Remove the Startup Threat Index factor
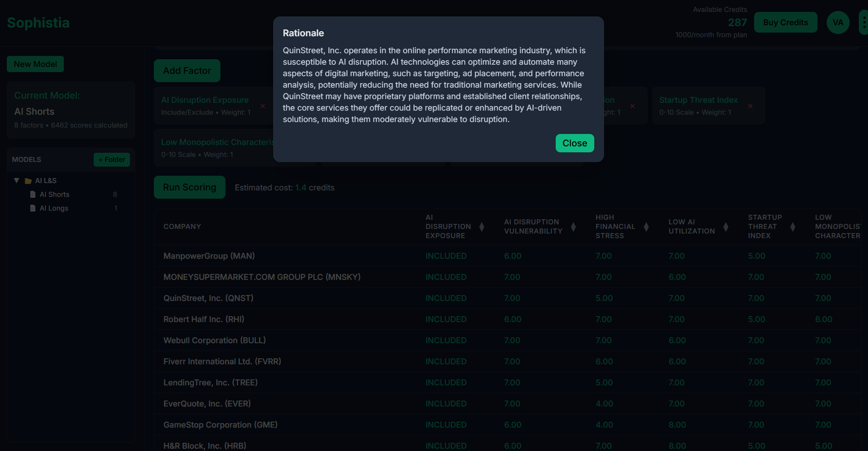The width and height of the screenshot is (868, 451). 750,106
